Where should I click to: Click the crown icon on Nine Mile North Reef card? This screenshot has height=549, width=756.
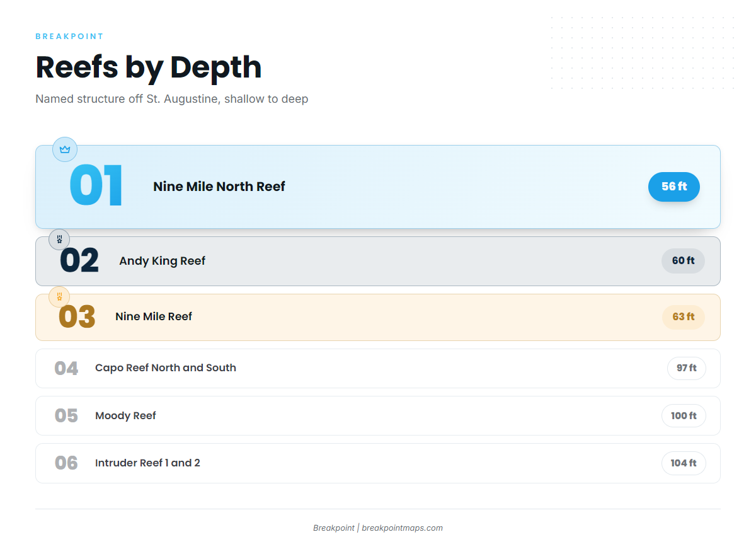(64, 149)
